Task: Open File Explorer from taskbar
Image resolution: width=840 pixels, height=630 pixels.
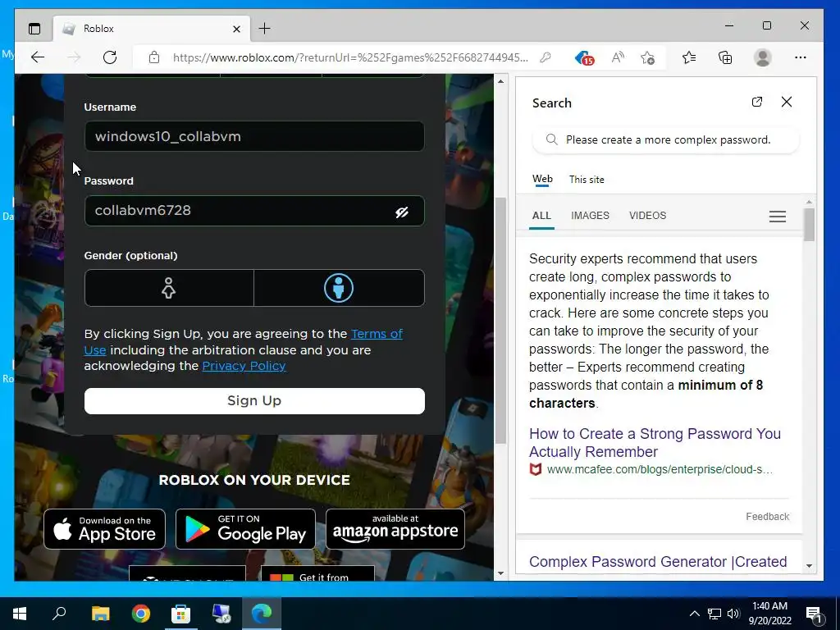Action: coord(100,614)
